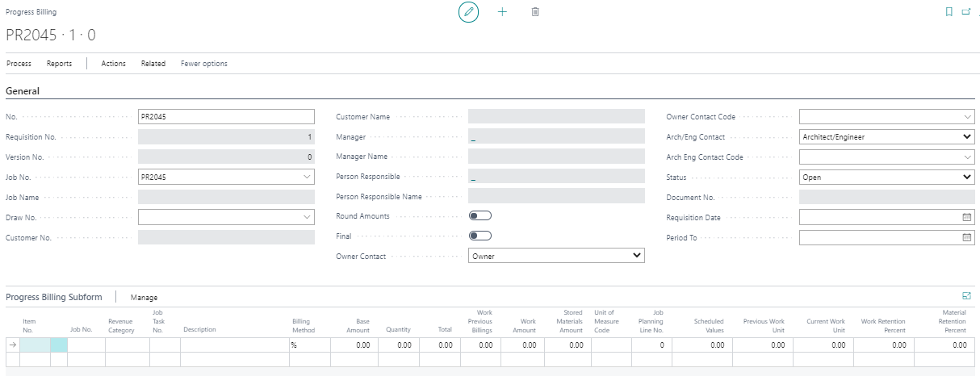980x376 pixels.
Task: Expand the Draw No. dropdown
Action: [x=307, y=217]
